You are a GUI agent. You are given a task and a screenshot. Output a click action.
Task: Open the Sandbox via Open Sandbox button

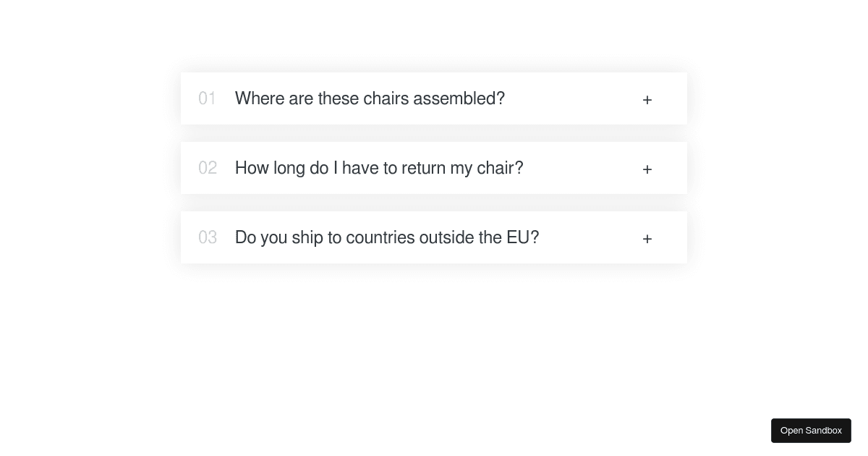[x=811, y=431]
